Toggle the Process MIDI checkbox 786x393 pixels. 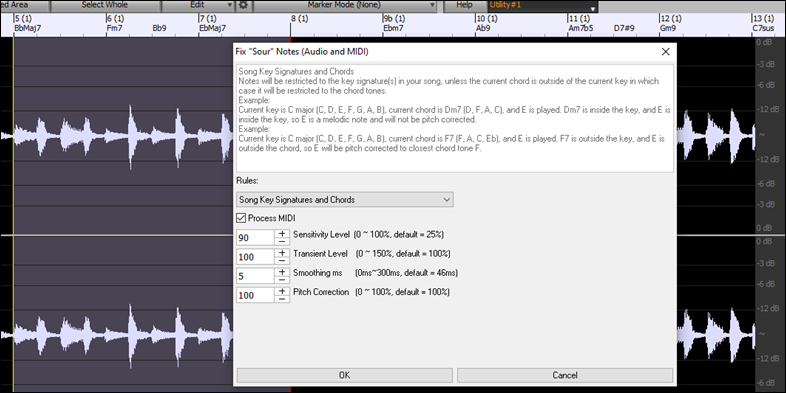241,218
